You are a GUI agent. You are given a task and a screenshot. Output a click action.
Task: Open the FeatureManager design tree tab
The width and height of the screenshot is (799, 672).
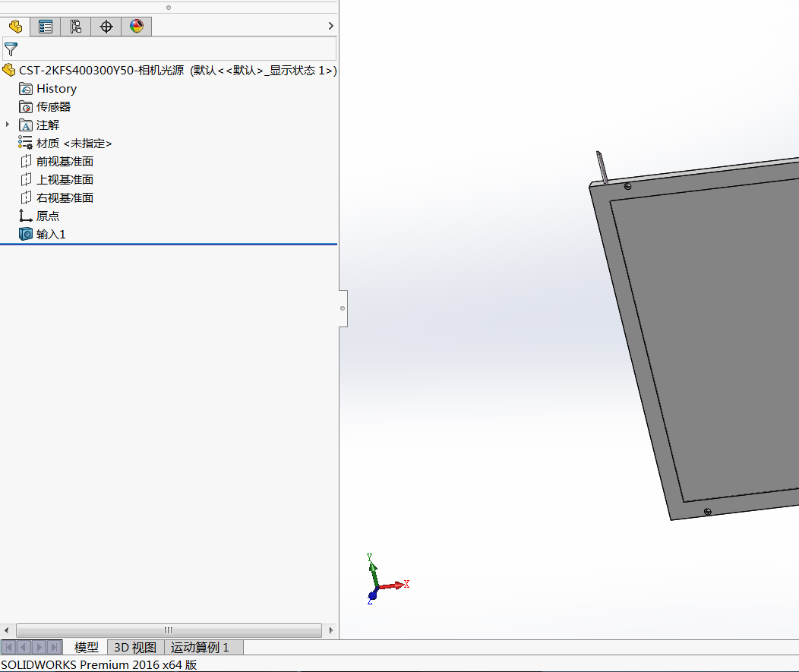(15, 27)
